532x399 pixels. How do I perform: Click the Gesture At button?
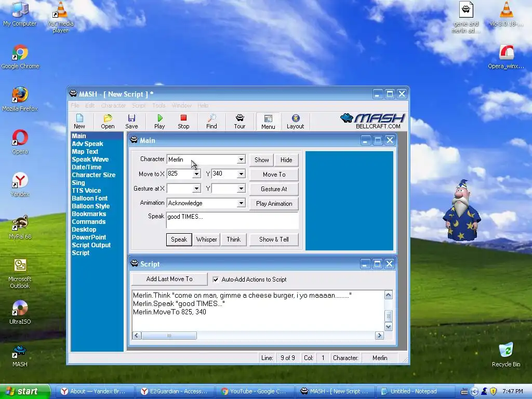pos(274,189)
